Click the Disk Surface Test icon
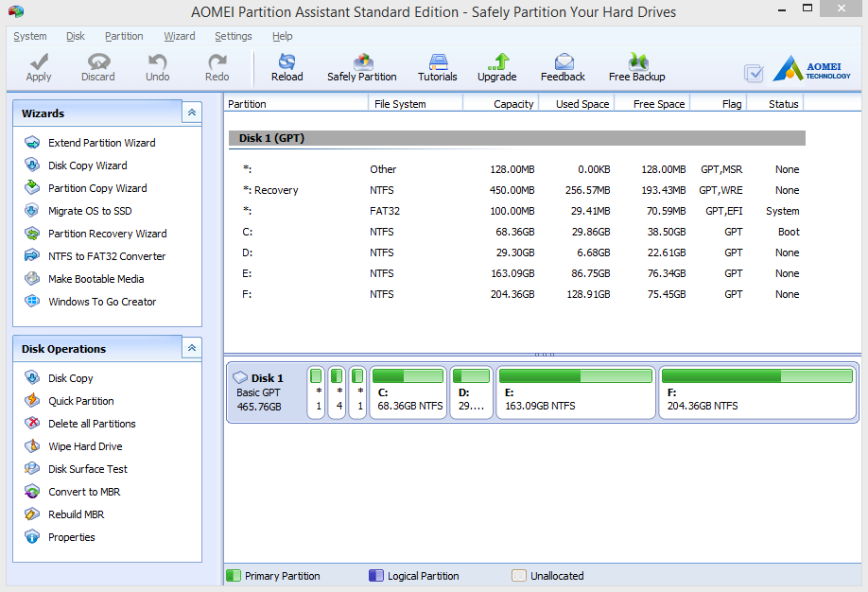Screen dimensions: 868x592 point(32,468)
